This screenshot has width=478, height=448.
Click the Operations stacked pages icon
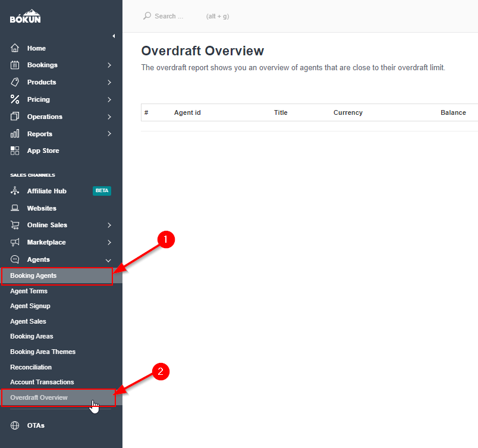pyautogui.click(x=15, y=117)
